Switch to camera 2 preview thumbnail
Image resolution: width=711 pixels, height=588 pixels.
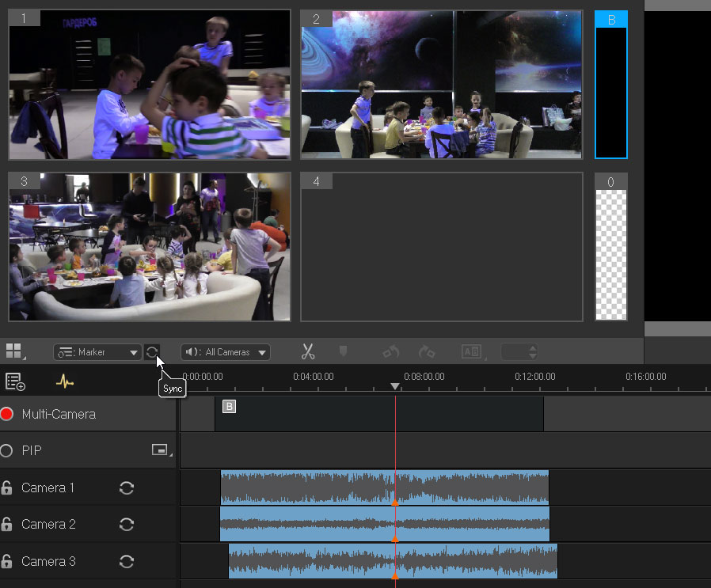[441, 85]
